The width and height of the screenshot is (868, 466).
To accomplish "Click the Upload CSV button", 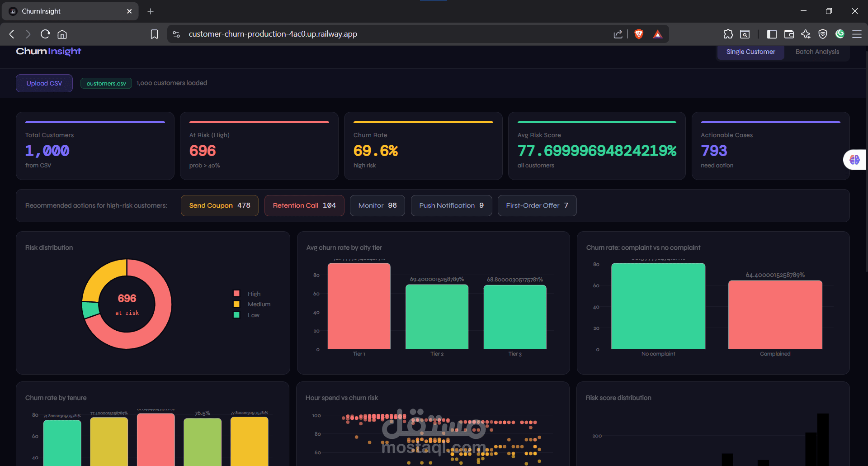I will tap(44, 83).
